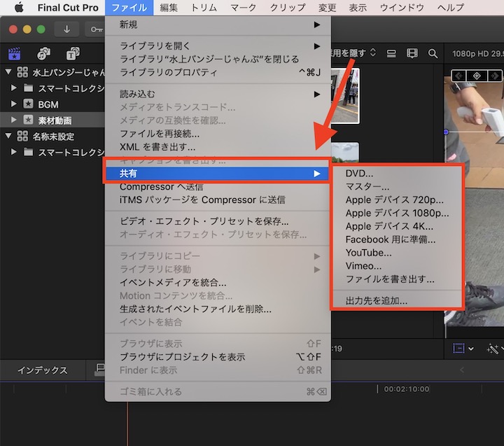Open the clip filter popup in browser

[x=353, y=53]
